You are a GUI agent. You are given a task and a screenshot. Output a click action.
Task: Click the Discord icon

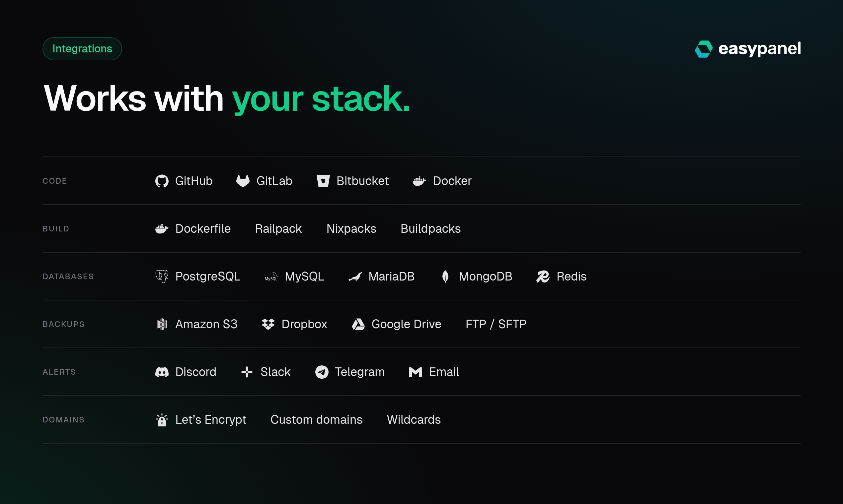[x=162, y=372]
